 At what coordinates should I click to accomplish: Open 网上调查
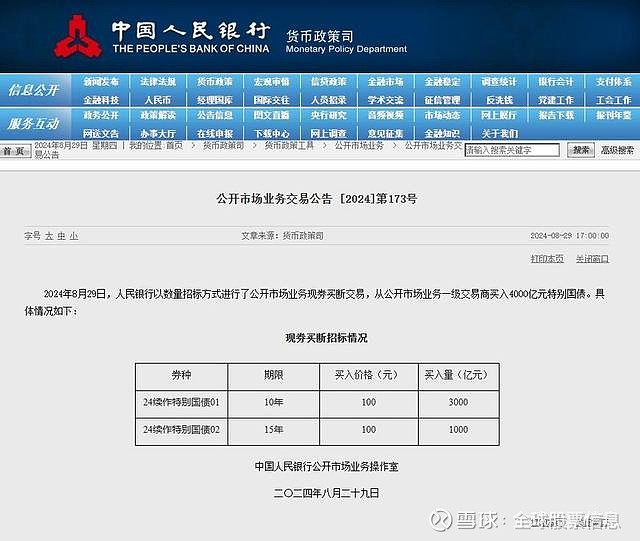pyautogui.click(x=329, y=134)
